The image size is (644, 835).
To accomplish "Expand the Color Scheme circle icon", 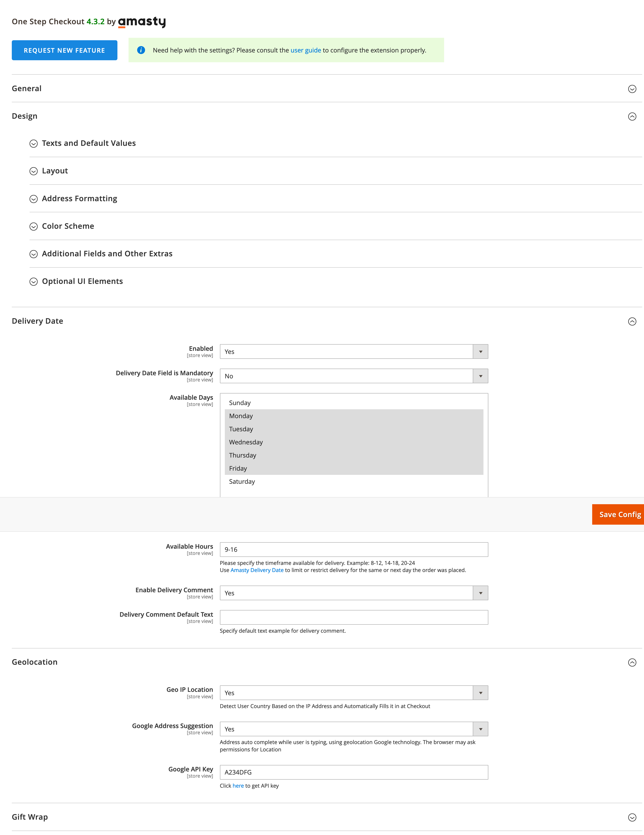I will (x=34, y=226).
